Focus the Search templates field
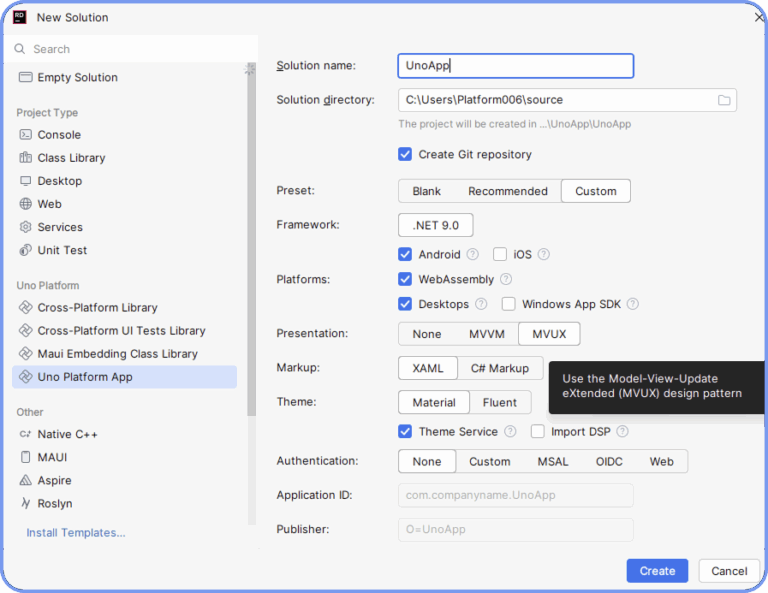 (x=131, y=49)
